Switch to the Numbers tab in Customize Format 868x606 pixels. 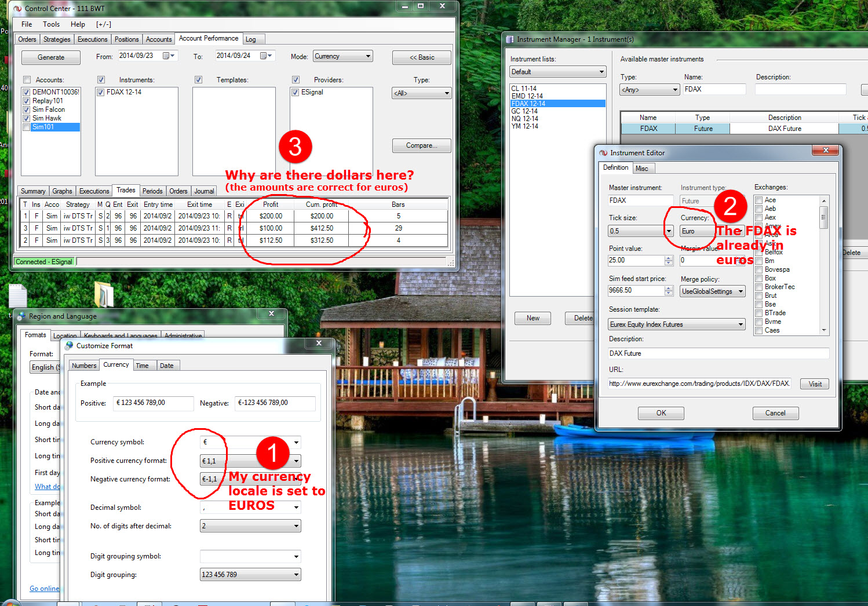pyautogui.click(x=84, y=366)
